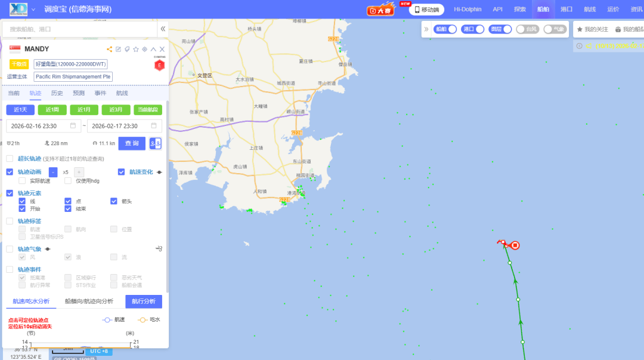
Task: Click the 查询 query button
Action: [132, 143]
